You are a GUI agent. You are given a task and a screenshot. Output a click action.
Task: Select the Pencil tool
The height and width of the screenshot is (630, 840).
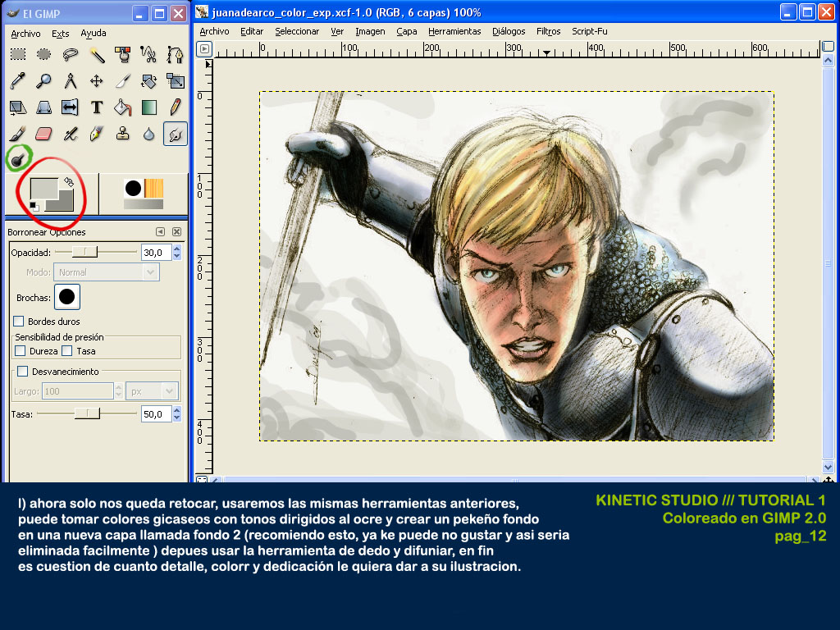tap(175, 107)
